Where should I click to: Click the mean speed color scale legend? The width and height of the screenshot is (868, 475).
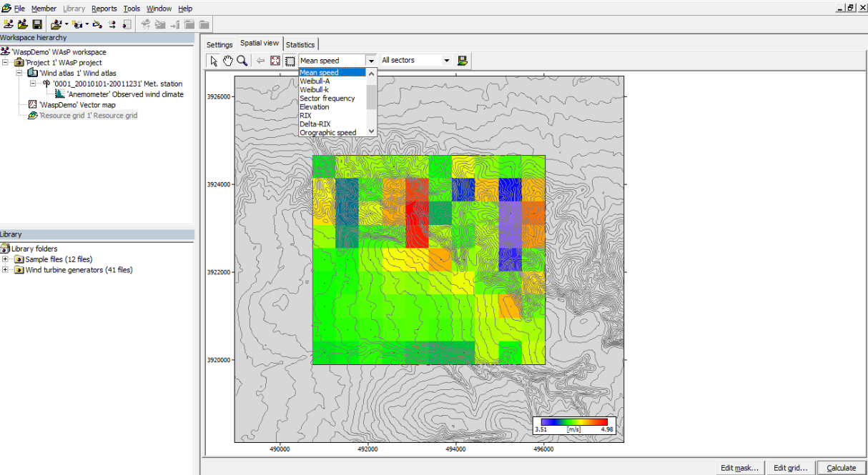coord(574,425)
